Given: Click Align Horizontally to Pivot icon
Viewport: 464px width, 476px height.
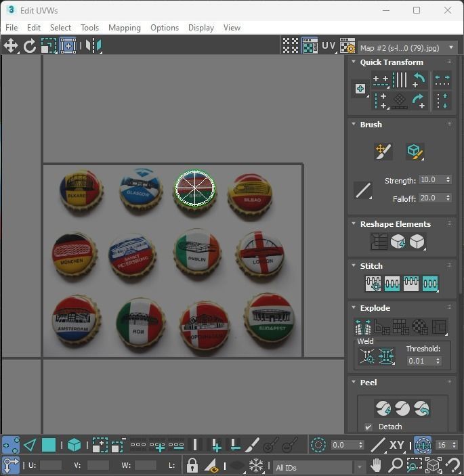Looking at the screenshot, I should 381,80.
